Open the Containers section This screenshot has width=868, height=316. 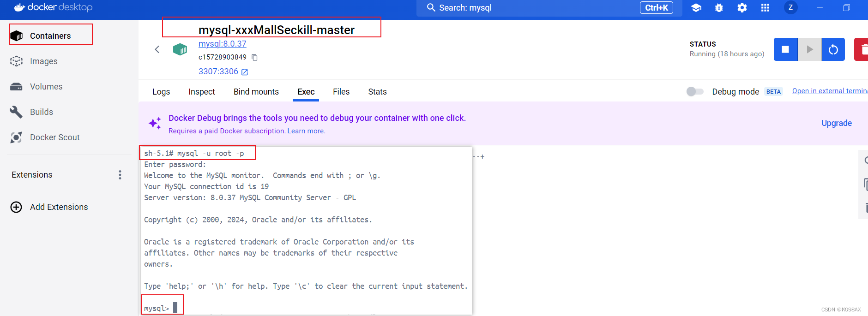click(x=51, y=36)
